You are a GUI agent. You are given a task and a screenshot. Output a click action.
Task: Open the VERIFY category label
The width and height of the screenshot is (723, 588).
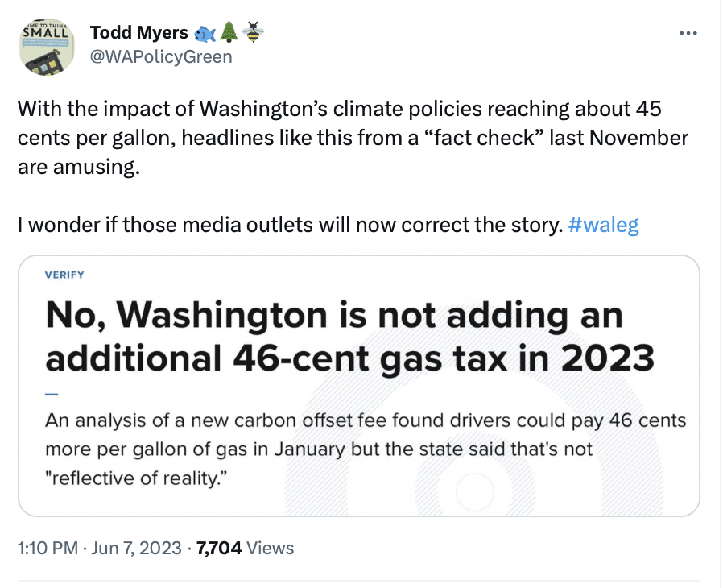64,275
